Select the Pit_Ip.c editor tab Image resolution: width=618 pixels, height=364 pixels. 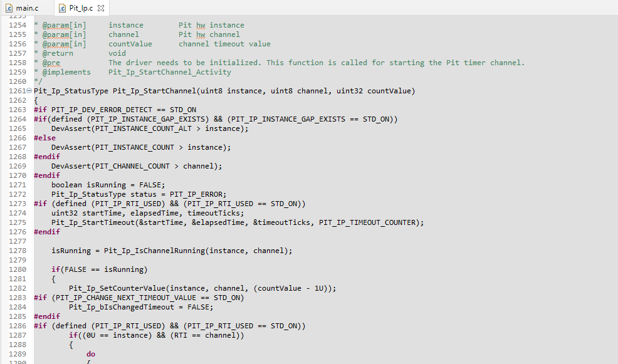pyautogui.click(x=81, y=8)
